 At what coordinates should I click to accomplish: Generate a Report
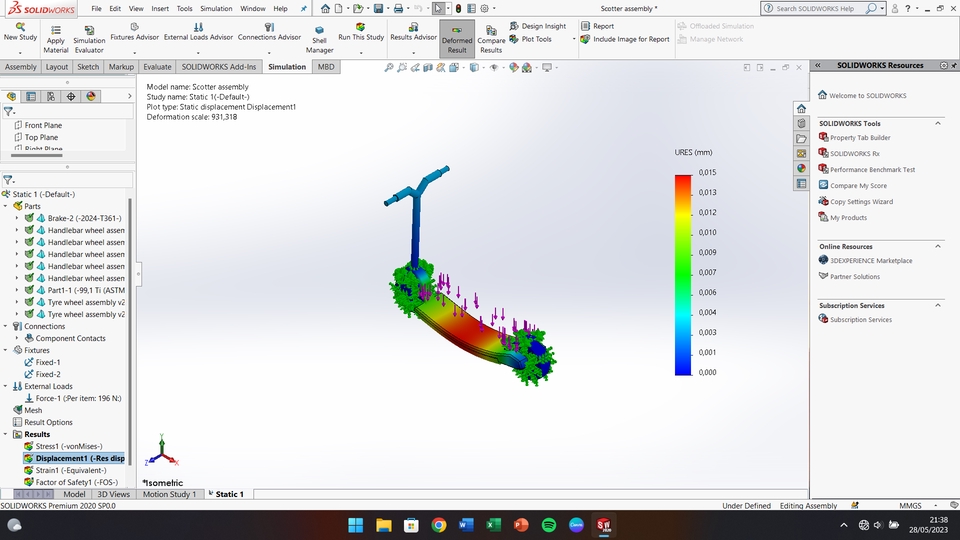pos(598,26)
